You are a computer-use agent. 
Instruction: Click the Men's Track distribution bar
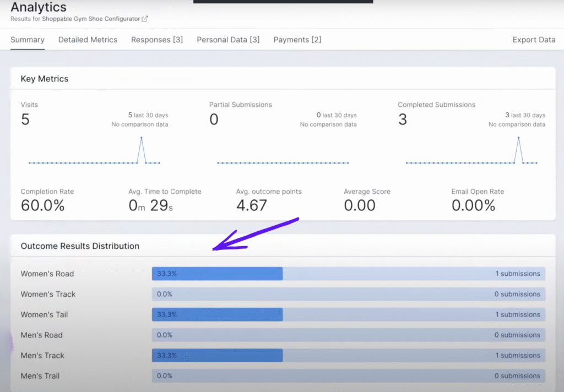pyautogui.click(x=217, y=355)
